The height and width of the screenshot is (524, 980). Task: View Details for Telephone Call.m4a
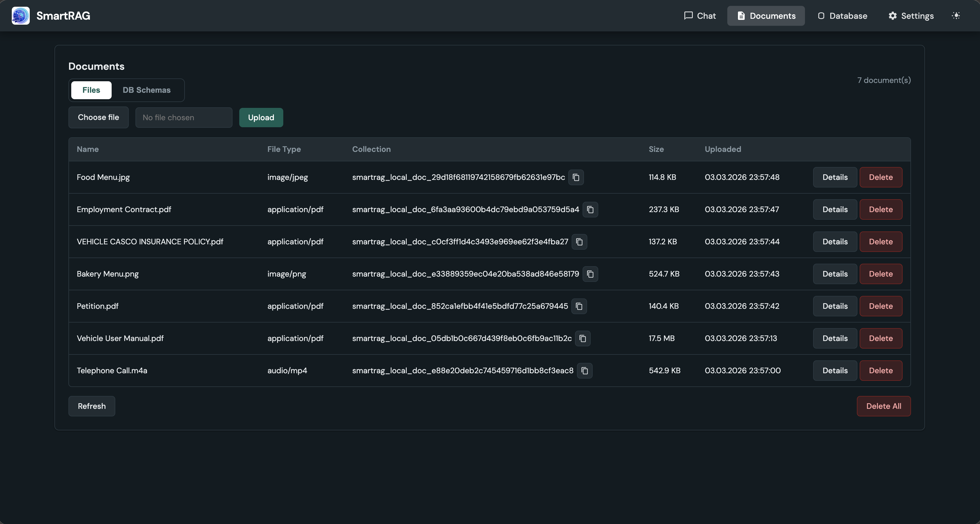tap(835, 371)
